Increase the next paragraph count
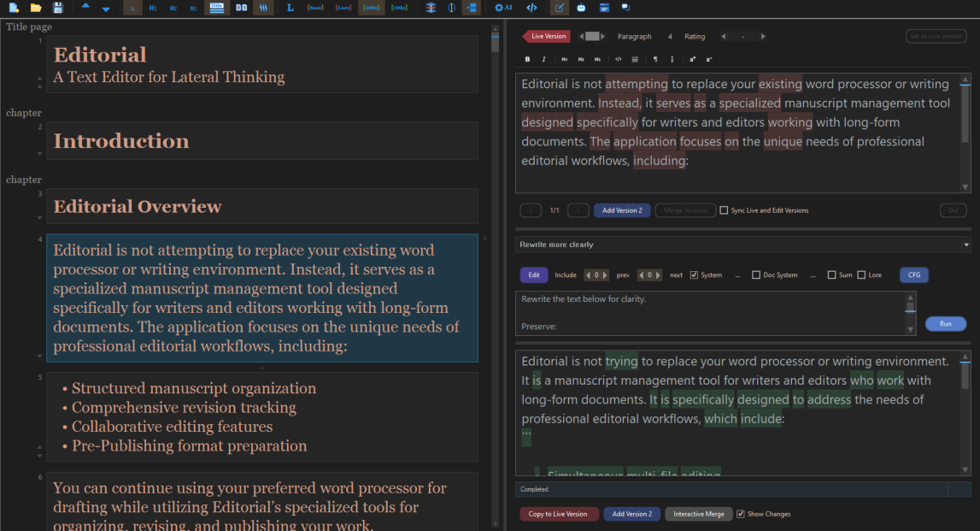 click(x=658, y=275)
